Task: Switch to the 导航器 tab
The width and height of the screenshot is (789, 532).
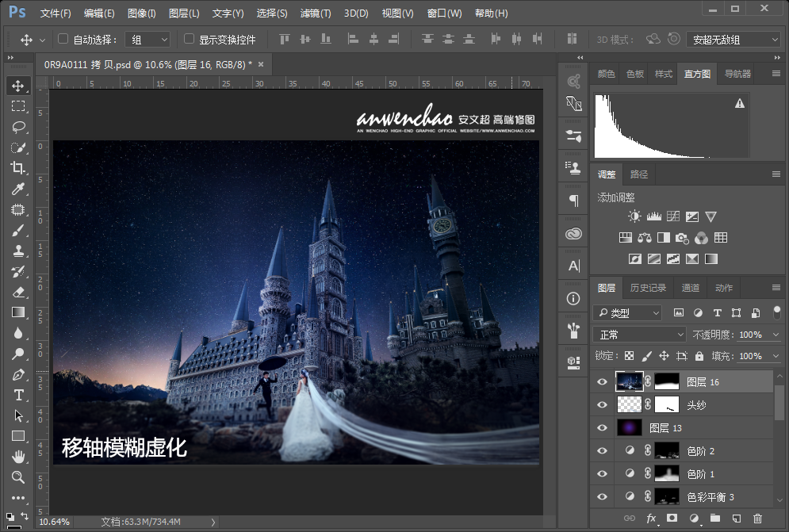Action: pos(737,74)
